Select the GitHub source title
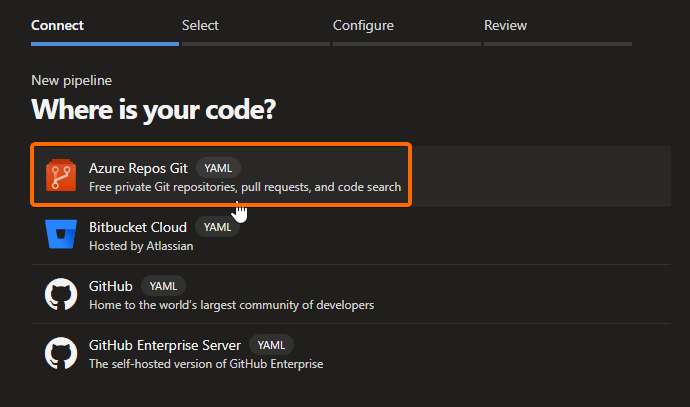The image size is (690, 407). pos(111,286)
